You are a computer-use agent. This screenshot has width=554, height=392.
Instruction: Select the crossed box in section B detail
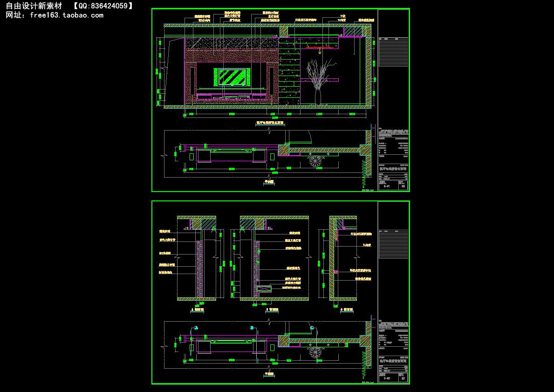tap(264, 289)
